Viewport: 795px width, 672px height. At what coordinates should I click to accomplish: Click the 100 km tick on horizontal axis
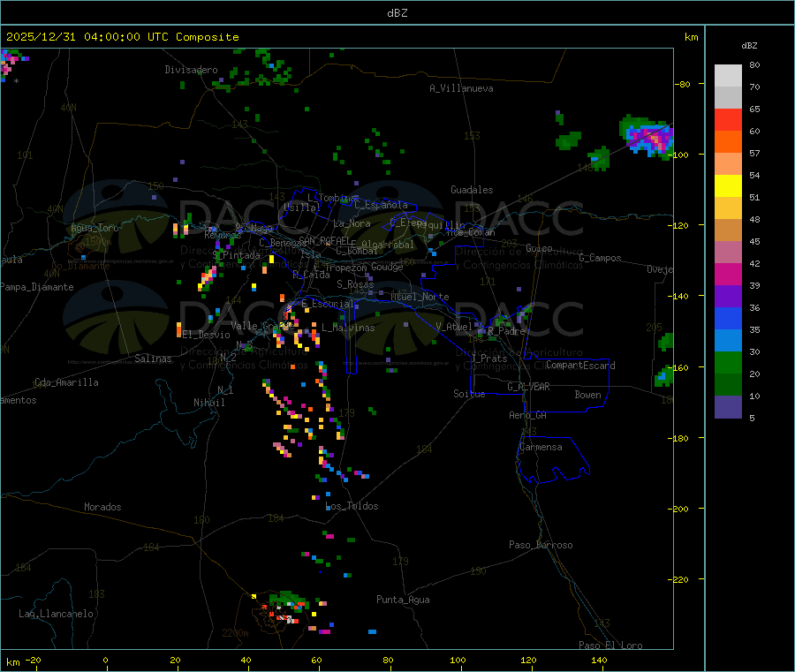pyautogui.click(x=458, y=660)
